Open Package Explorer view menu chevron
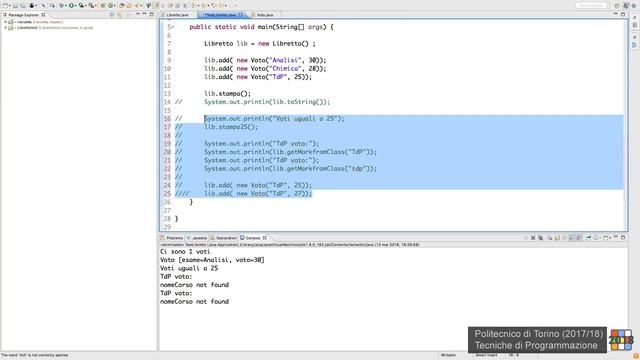 pyautogui.click(x=138, y=14)
